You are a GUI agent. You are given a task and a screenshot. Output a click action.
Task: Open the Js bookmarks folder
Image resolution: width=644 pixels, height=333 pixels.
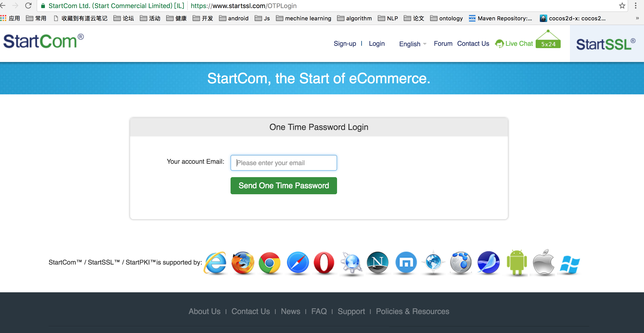[x=262, y=18]
